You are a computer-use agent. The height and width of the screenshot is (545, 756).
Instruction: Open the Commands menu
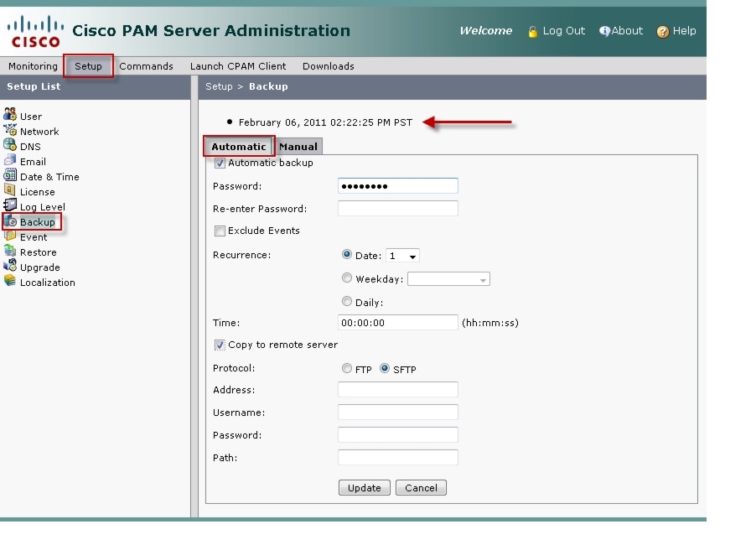(146, 66)
